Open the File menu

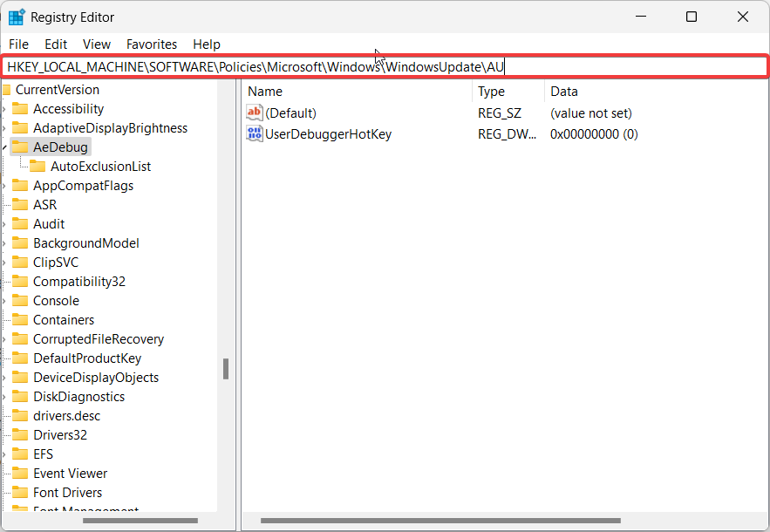[x=18, y=44]
